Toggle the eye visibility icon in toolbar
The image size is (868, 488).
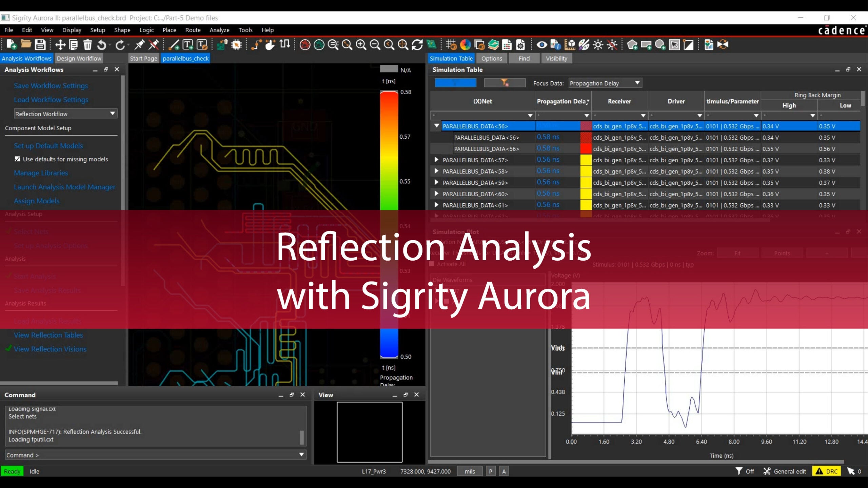541,44
